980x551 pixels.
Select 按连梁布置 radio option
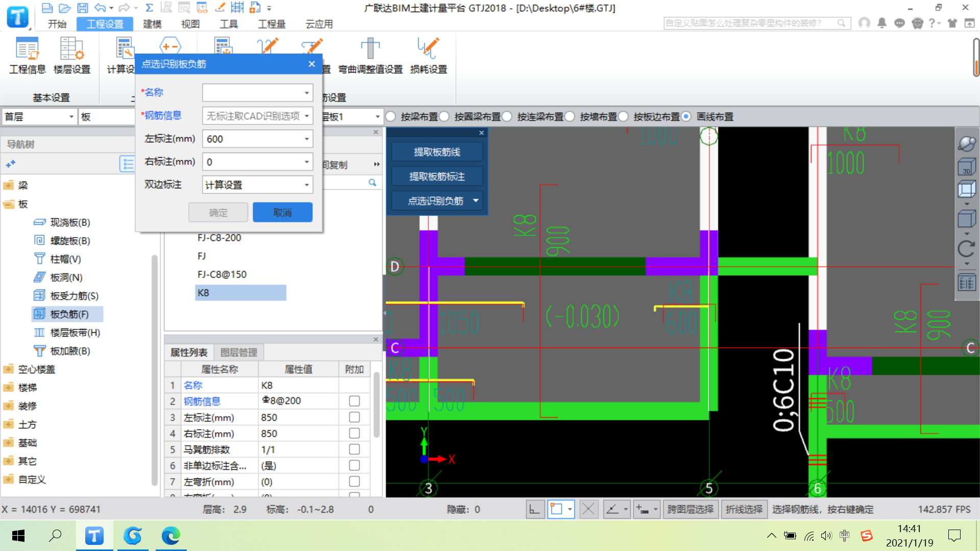pos(507,117)
